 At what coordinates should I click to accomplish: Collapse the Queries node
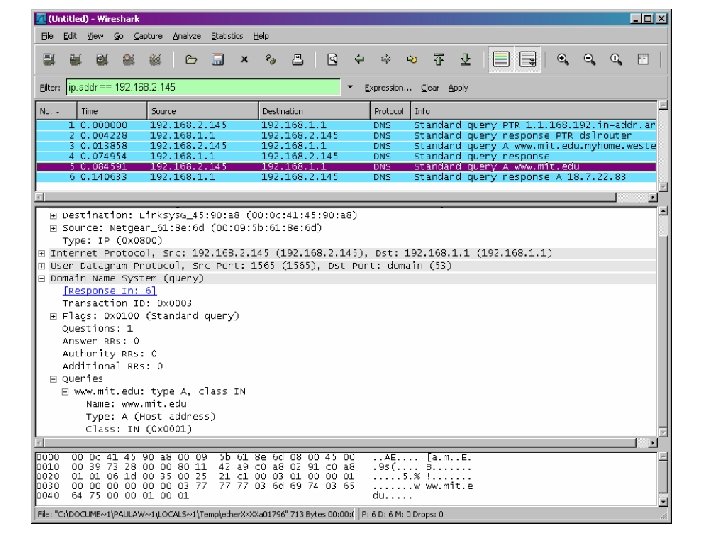point(53,379)
